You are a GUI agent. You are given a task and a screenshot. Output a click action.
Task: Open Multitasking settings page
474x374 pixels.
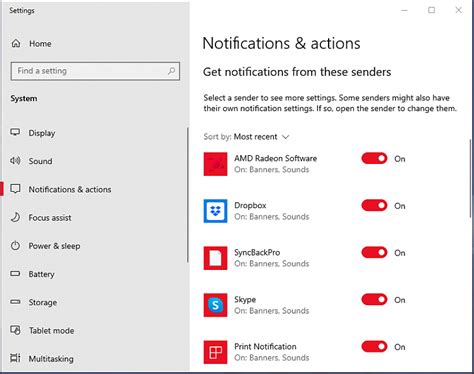click(51, 359)
